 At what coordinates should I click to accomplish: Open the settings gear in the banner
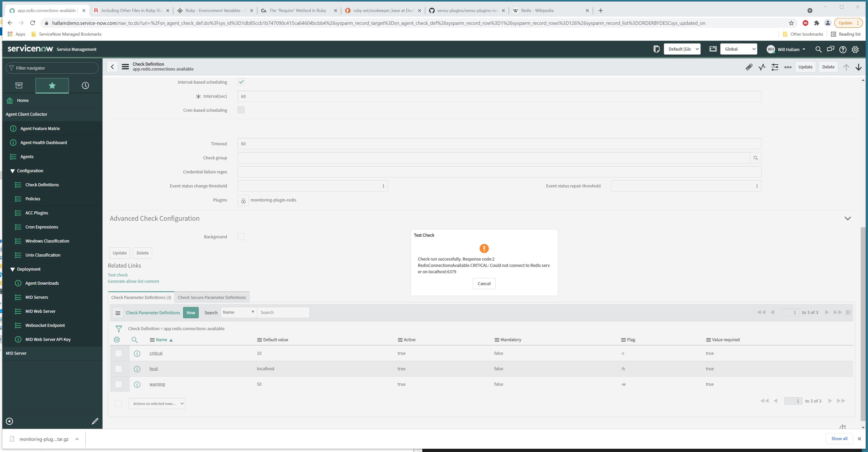[855, 49]
